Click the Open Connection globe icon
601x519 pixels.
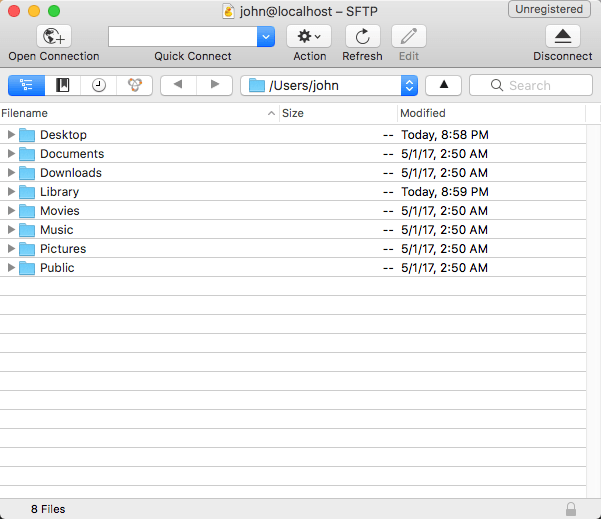(x=53, y=36)
